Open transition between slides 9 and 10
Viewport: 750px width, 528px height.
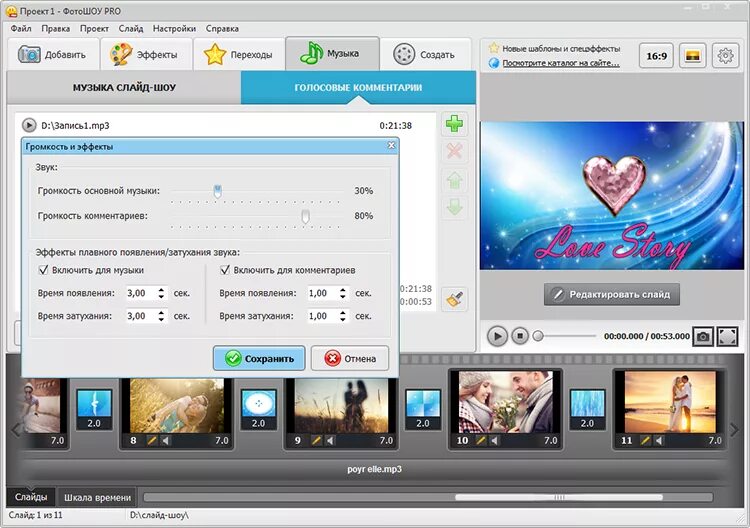pyautogui.click(x=423, y=409)
